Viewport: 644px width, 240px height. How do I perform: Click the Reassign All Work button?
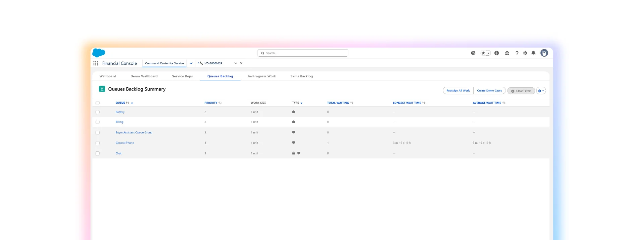pyautogui.click(x=458, y=91)
